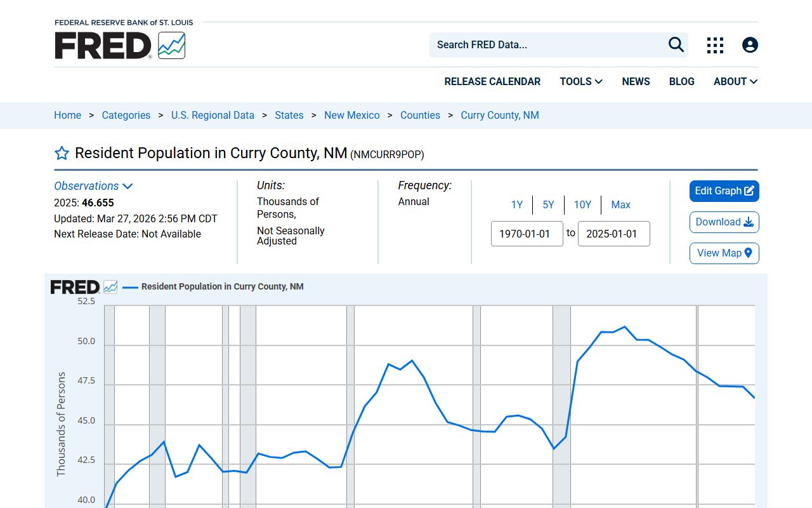Open the Release Calendar page

pyautogui.click(x=492, y=81)
